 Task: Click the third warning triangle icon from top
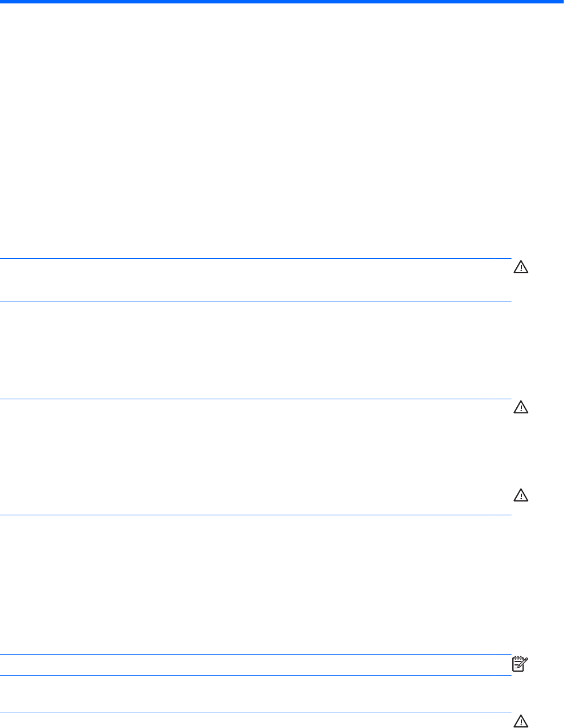tap(520, 495)
